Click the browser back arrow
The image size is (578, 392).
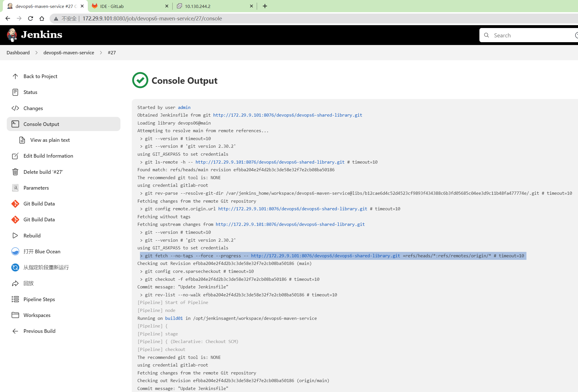pyautogui.click(x=8, y=18)
